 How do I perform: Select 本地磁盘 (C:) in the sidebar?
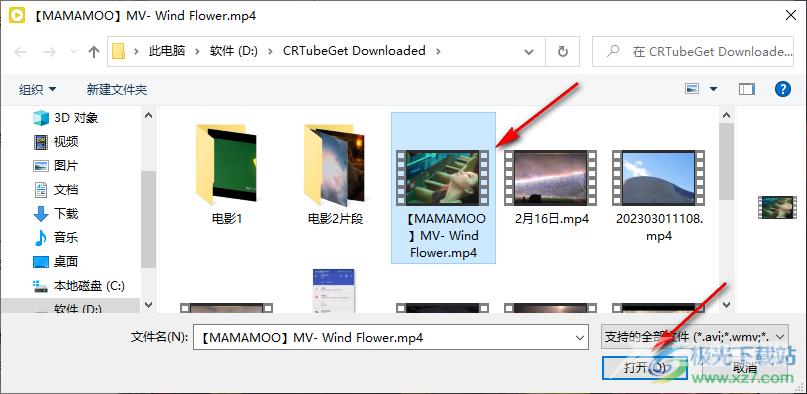79,285
